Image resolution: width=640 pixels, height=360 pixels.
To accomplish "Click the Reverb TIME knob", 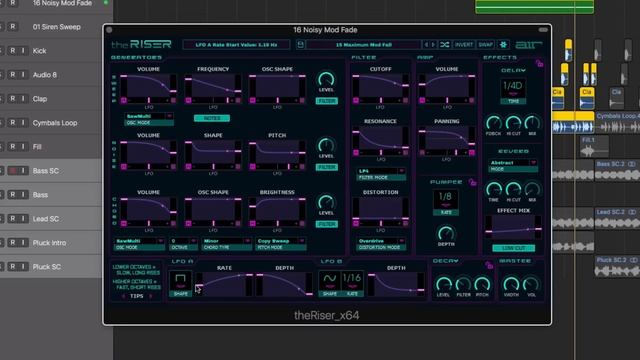I will 493,189.
